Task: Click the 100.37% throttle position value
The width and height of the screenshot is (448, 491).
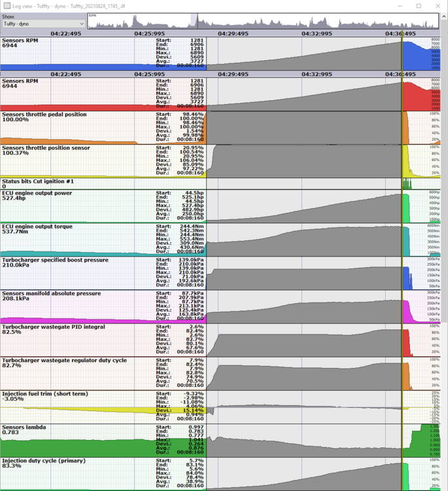Action: click(x=15, y=153)
